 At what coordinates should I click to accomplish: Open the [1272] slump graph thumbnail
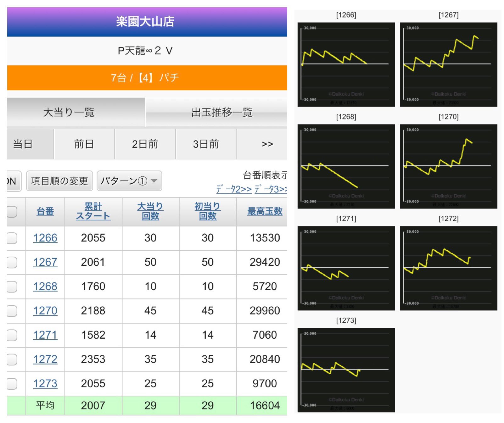pos(449,268)
